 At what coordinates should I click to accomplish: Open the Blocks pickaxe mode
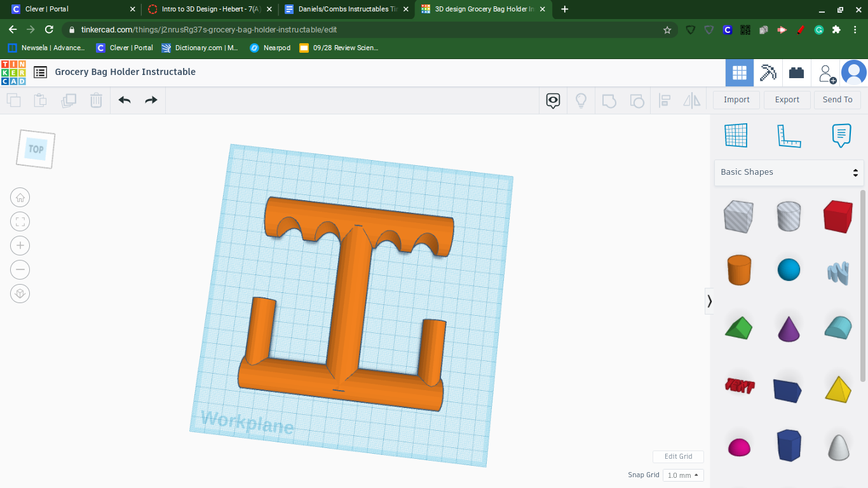tap(768, 73)
